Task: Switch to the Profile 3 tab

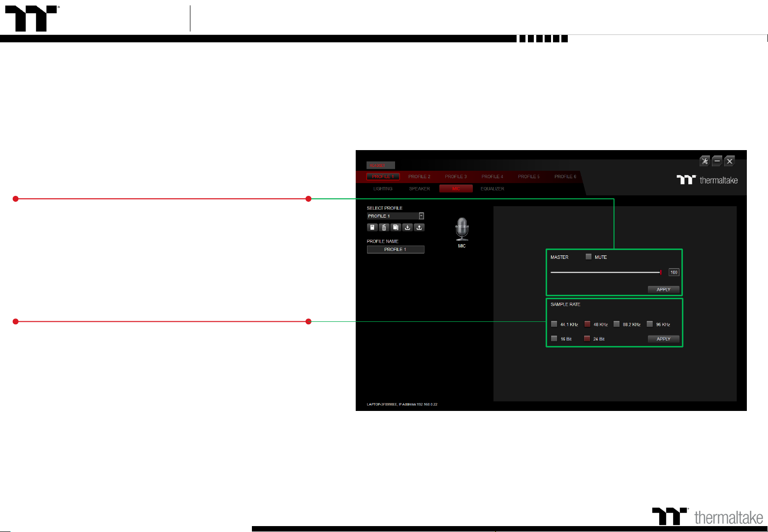Action: coord(456,177)
